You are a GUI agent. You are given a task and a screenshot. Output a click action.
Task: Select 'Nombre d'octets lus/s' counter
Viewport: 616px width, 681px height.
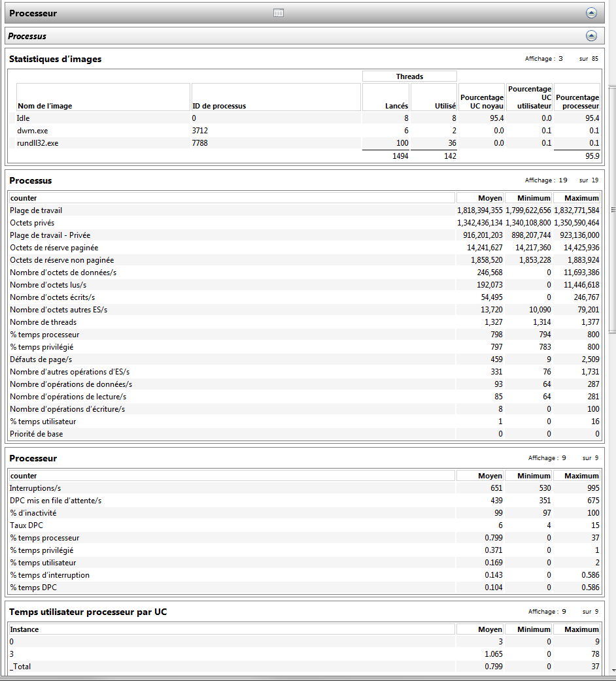click(x=305, y=285)
